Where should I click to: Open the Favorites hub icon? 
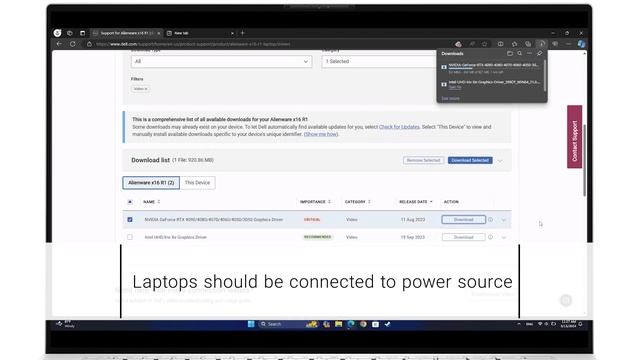point(514,44)
